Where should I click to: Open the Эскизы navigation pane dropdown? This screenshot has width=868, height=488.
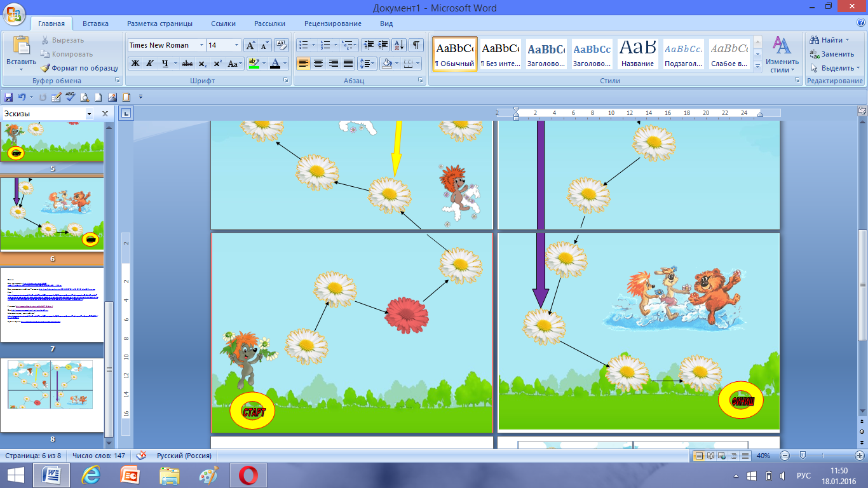click(89, 114)
